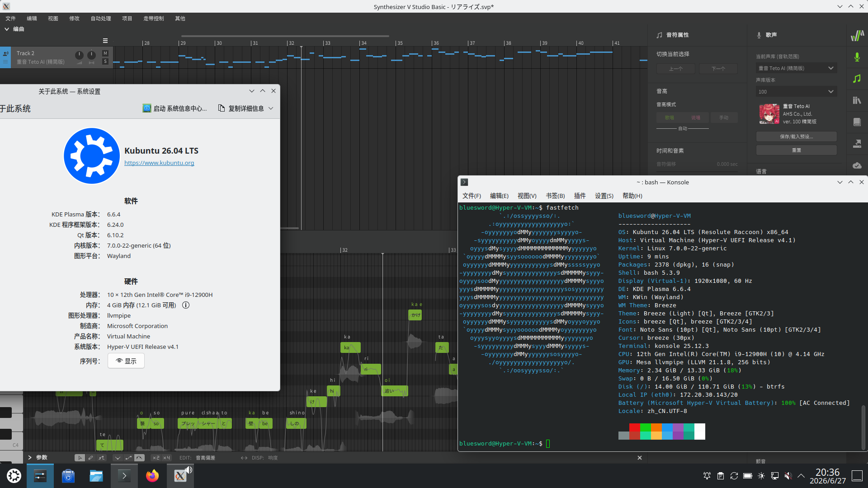Launch Discover software center from taskbar

(68, 476)
